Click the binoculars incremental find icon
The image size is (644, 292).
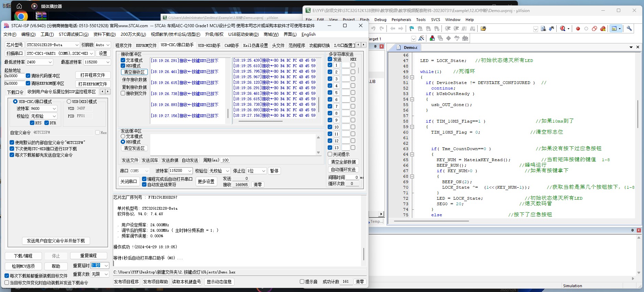point(552,29)
